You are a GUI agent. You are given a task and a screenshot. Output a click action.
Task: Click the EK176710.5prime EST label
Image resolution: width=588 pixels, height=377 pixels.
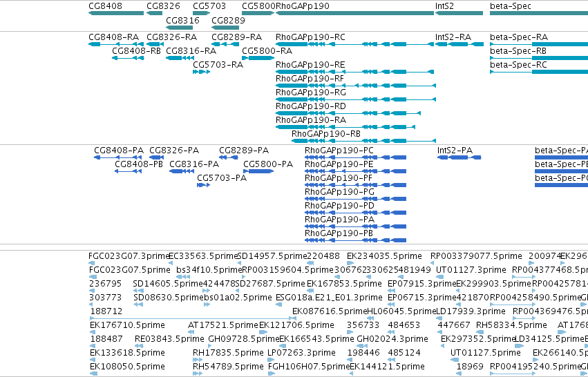(128, 326)
